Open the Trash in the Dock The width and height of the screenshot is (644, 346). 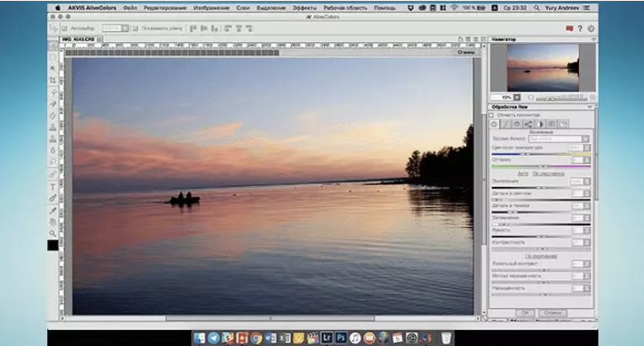[446, 338]
